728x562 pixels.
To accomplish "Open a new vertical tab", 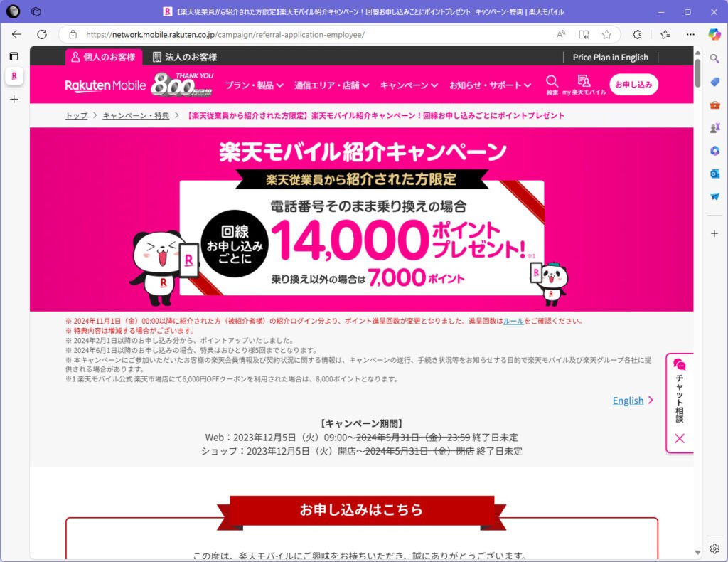I will coord(14,99).
